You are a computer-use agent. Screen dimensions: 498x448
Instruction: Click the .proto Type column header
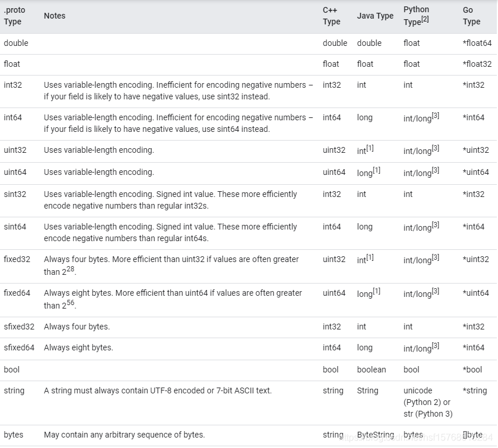point(15,16)
